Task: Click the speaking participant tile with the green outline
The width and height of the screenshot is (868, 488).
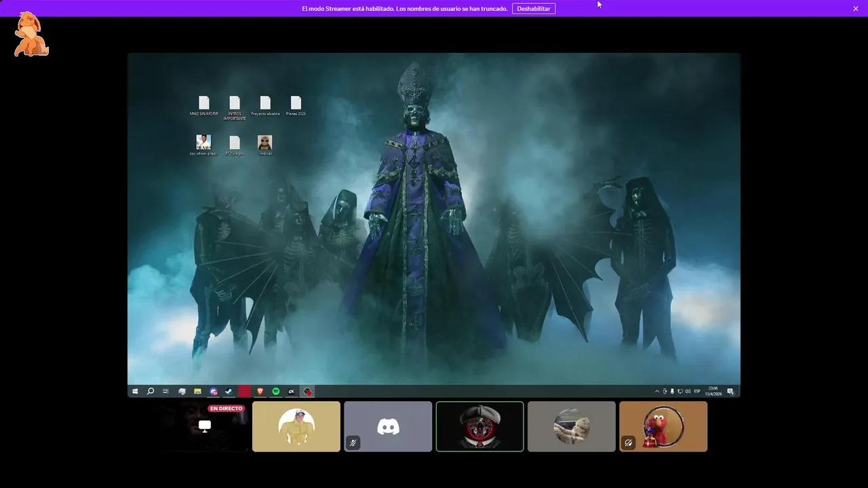Action: point(479,426)
